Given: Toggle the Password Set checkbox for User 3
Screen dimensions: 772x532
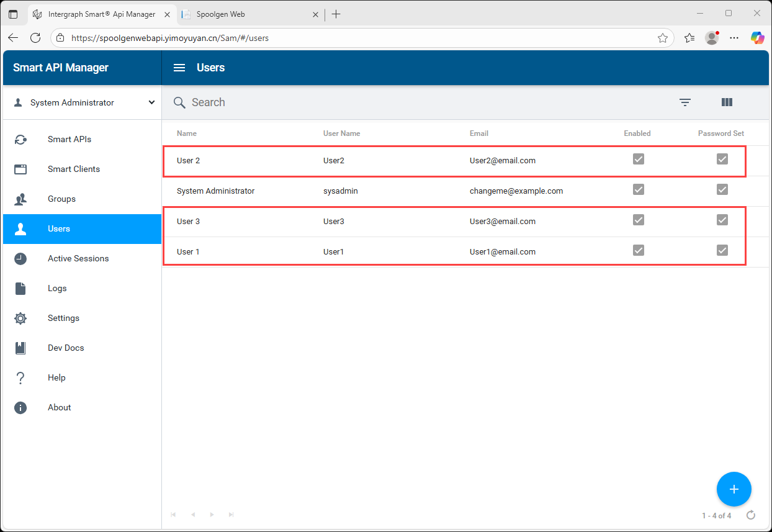Looking at the screenshot, I should pyautogui.click(x=722, y=220).
